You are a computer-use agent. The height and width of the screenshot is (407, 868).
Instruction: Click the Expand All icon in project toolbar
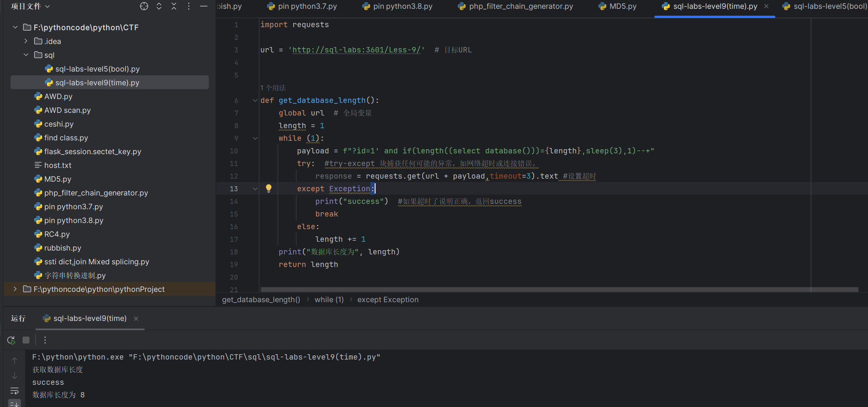click(159, 6)
